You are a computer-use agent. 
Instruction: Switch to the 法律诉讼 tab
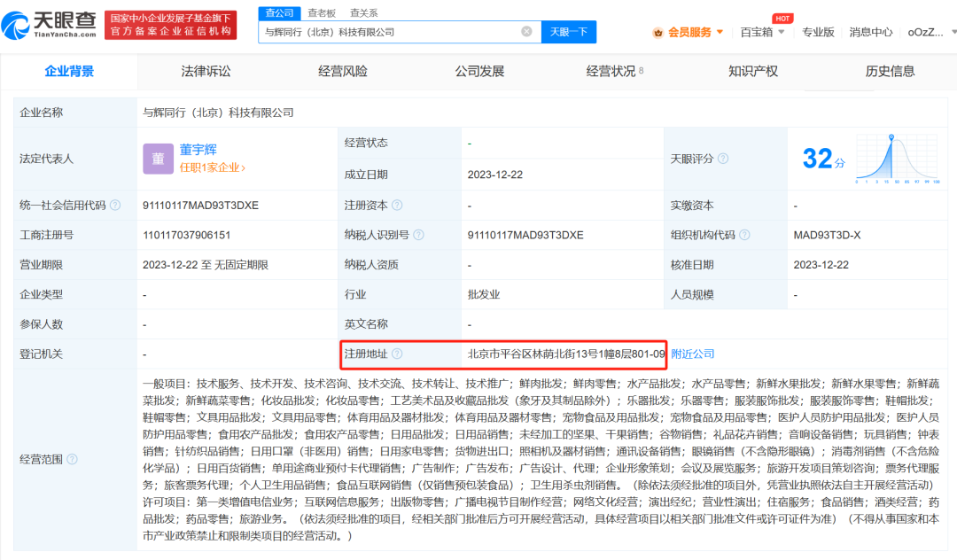pos(206,71)
